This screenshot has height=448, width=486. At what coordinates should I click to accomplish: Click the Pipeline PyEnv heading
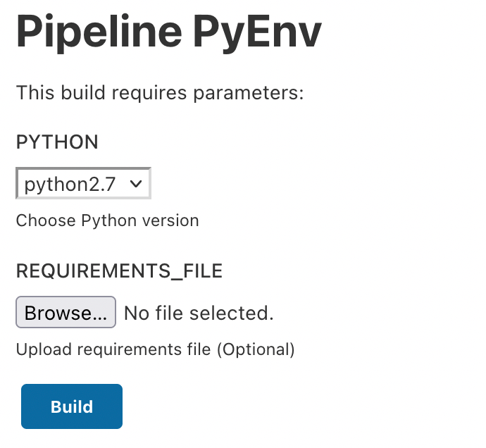[x=168, y=32]
